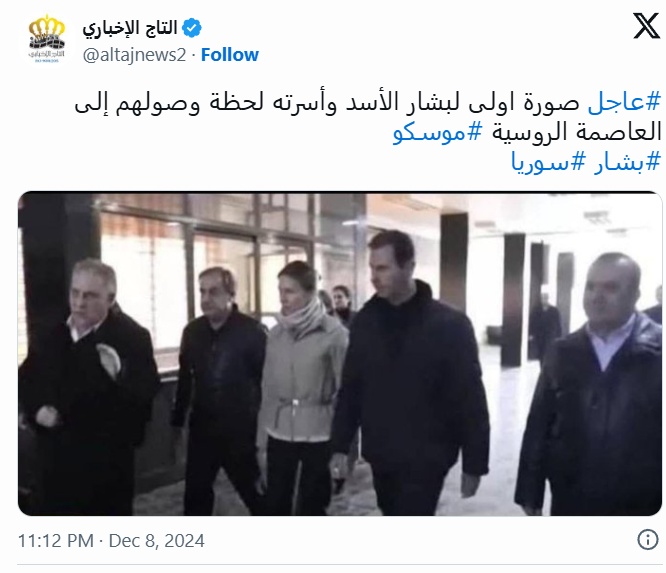
Task: Click the 11:12 PM timestamp
Action: pyautogui.click(x=56, y=541)
